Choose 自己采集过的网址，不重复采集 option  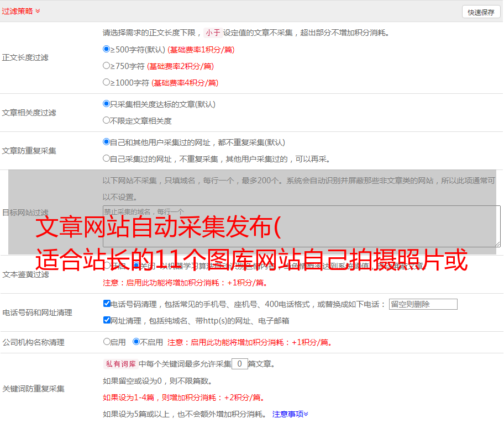107,158
